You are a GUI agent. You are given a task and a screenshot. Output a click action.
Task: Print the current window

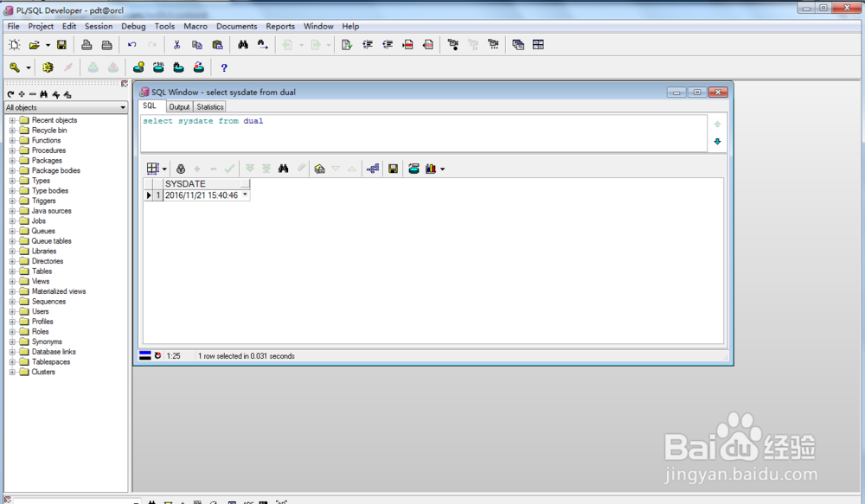86,44
